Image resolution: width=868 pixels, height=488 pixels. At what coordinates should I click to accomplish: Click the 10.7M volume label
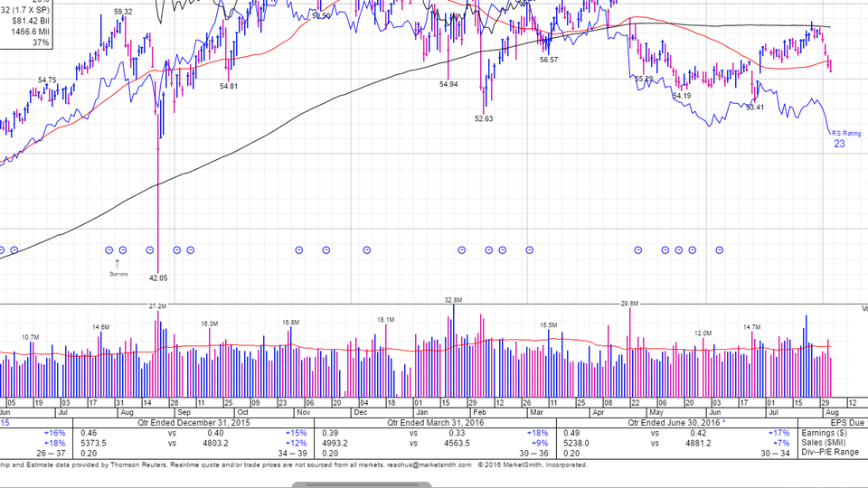(31, 337)
